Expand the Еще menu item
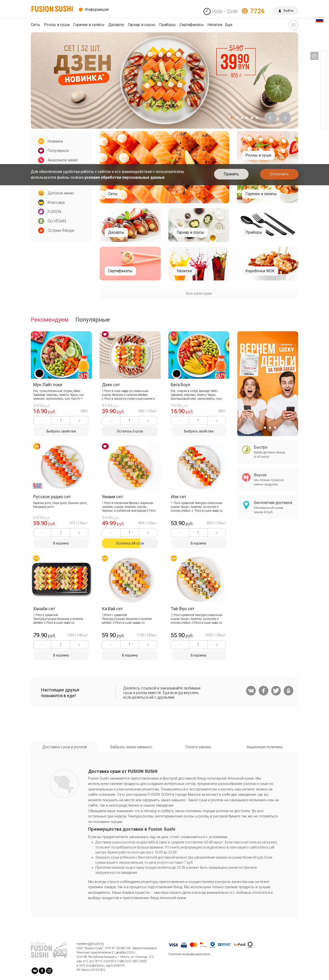The image size is (329, 980). (229, 25)
